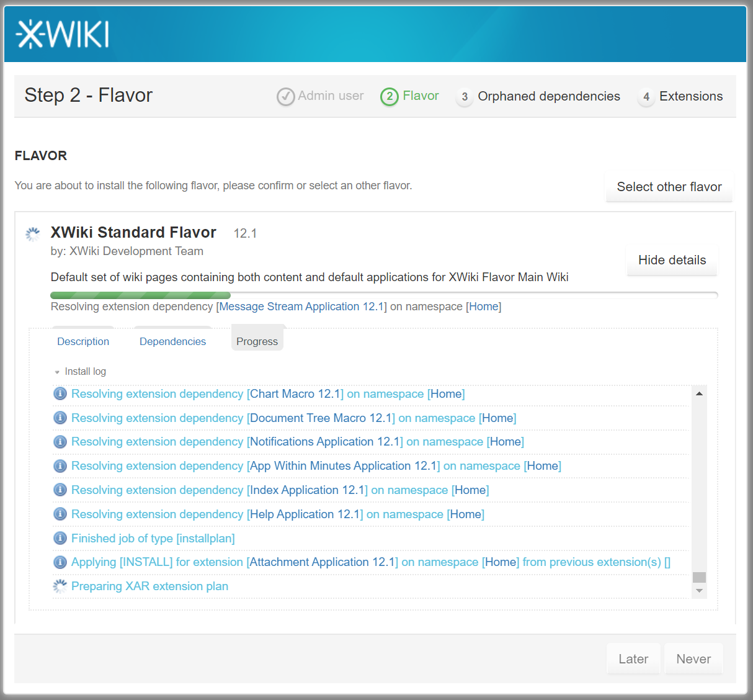Open Index Application 12.1 link
This screenshot has height=700, width=753.
(x=307, y=490)
